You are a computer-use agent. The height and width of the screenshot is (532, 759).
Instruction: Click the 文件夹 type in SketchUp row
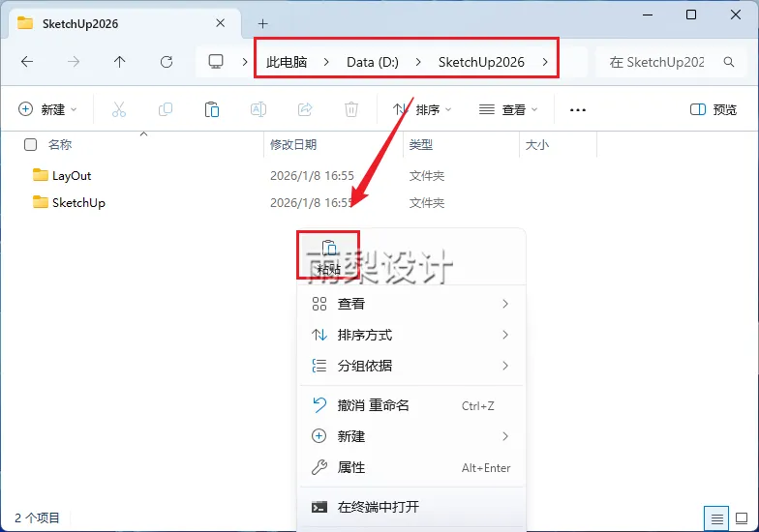[x=426, y=203]
